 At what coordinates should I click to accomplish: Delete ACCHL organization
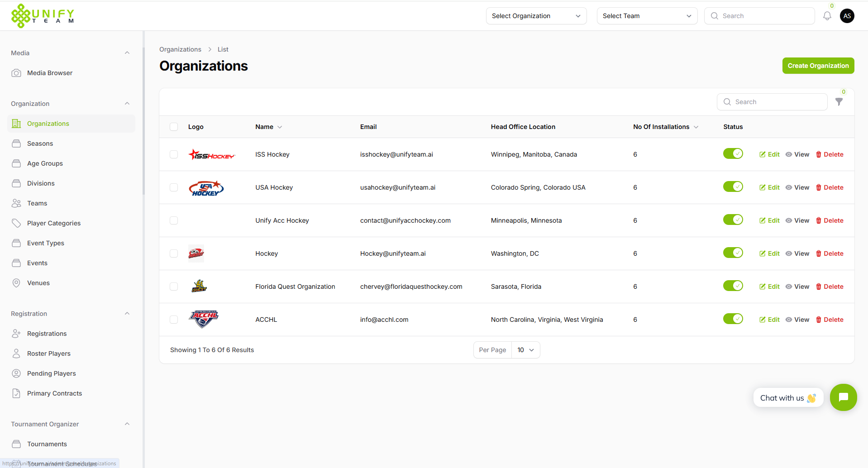(830, 320)
